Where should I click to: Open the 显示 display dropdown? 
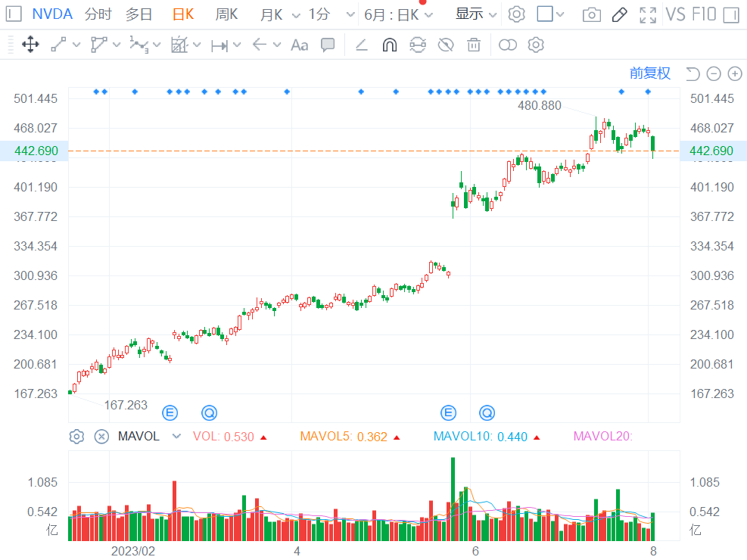click(x=476, y=14)
